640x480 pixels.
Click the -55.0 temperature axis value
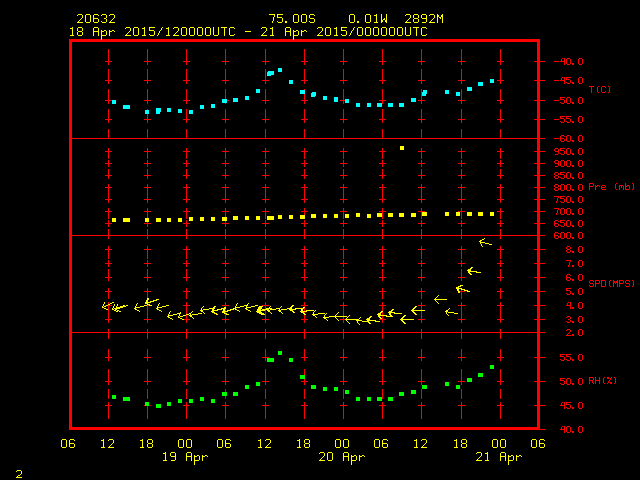click(569, 120)
